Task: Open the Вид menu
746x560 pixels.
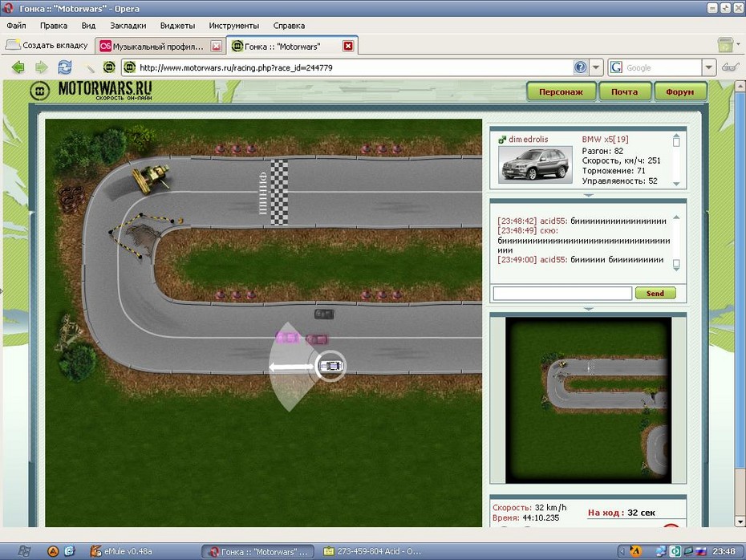Action: [88, 26]
